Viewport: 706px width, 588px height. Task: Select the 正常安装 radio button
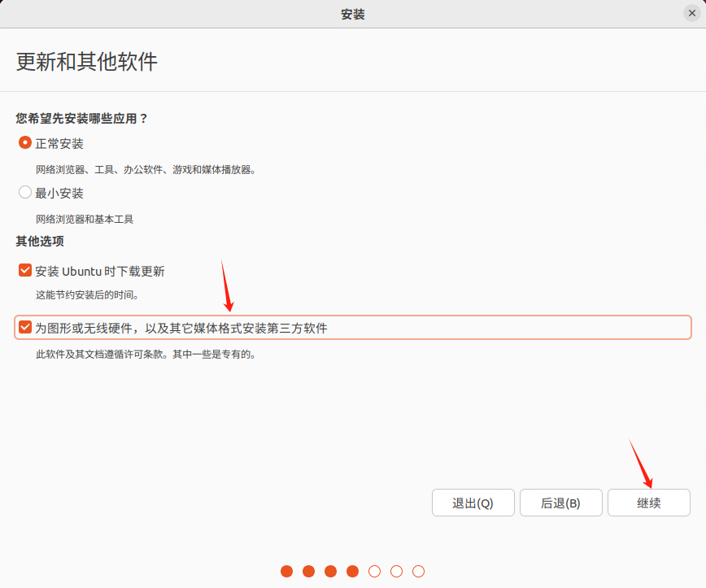25,142
